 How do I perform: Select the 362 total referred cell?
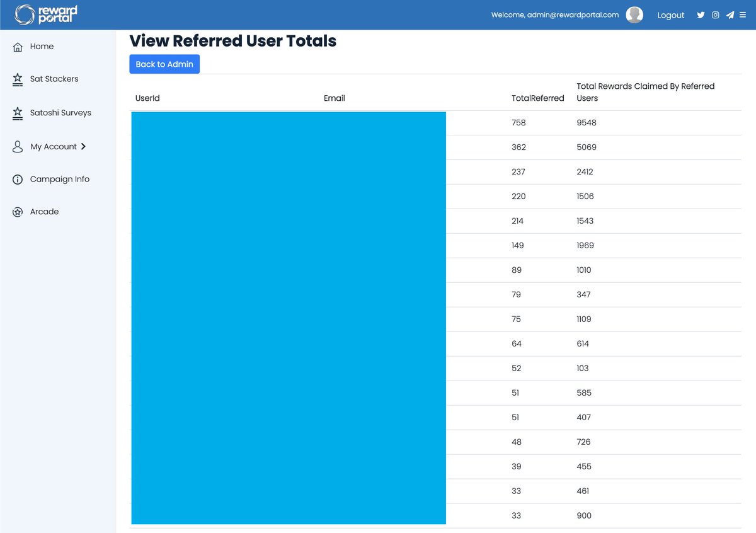coord(518,147)
